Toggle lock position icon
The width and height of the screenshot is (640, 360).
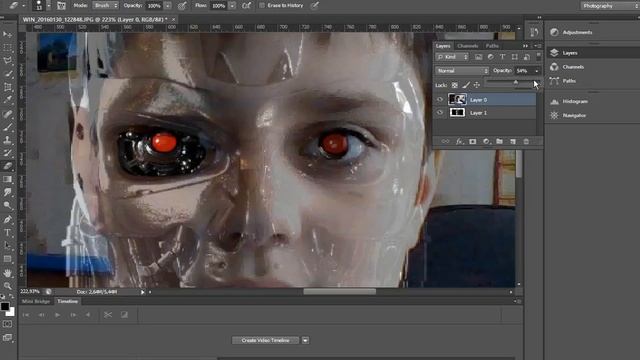click(x=476, y=85)
